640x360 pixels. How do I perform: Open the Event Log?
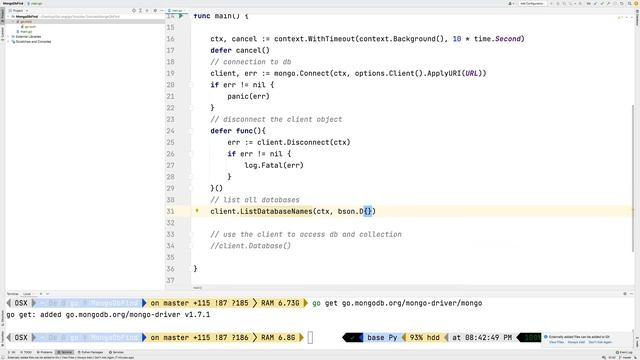[625, 352]
